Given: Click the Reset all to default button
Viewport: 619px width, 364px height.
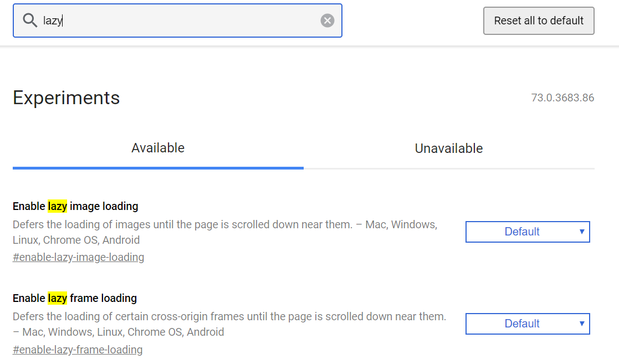Looking at the screenshot, I should pos(538,20).
